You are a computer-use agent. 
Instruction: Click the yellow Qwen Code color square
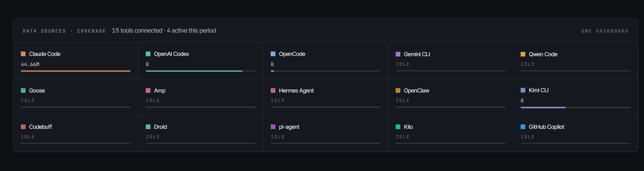(x=523, y=54)
